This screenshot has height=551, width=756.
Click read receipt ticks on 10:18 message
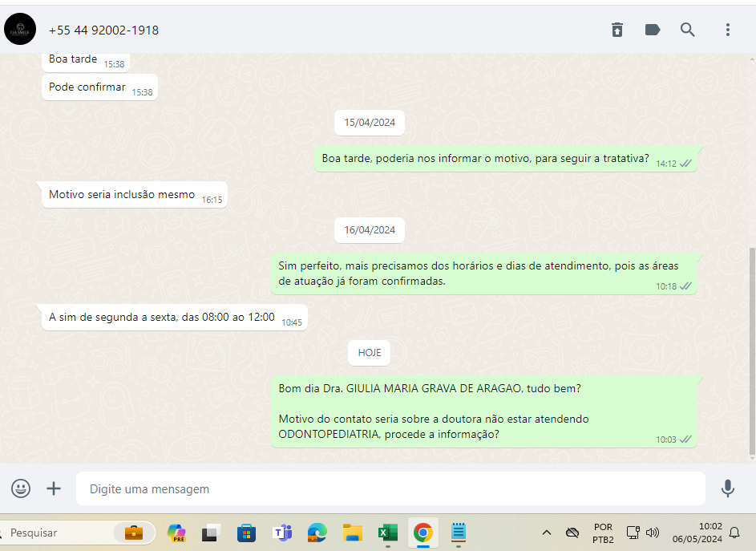pyautogui.click(x=685, y=286)
